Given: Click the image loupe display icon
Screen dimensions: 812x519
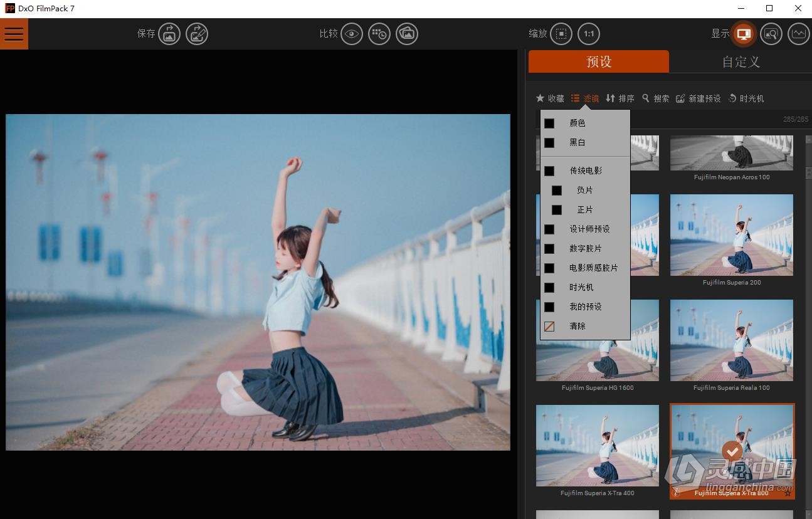Looking at the screenshot, I should [x=771, y=34].
